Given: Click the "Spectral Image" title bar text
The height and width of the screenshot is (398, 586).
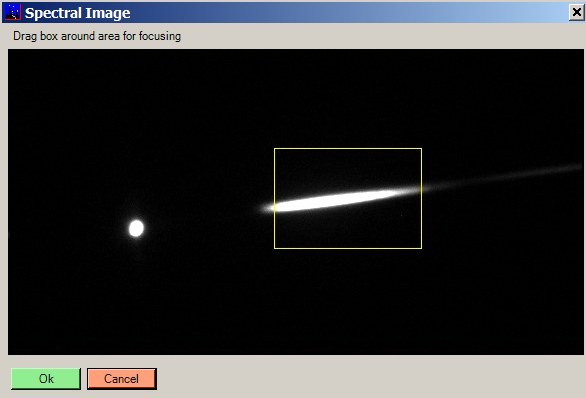Looking at the screenshot, I should coord(78,13).
